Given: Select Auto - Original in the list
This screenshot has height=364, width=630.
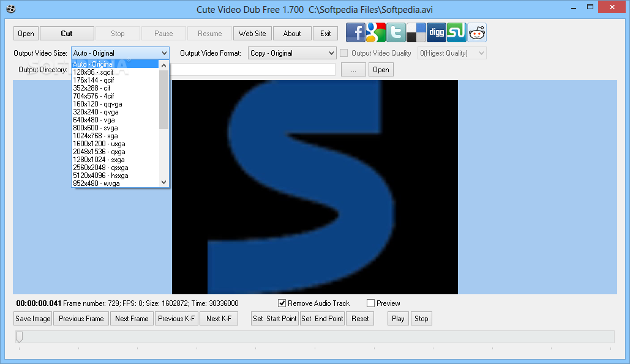Looking at the screenshot, I should point(115,64).
